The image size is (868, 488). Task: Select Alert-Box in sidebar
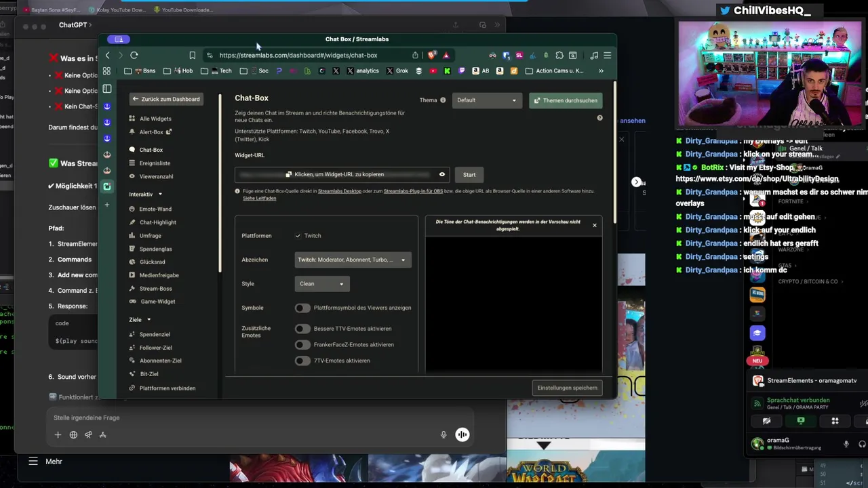(151, 132)
